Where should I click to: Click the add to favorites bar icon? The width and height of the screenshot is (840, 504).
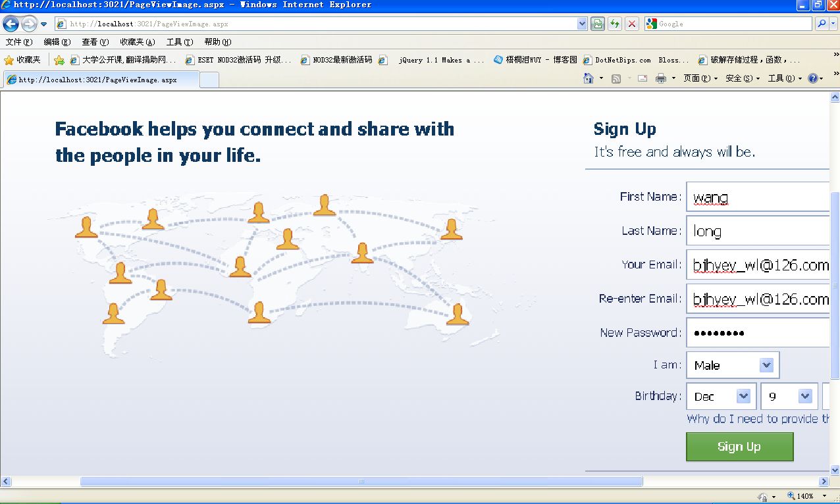tap(59, 60)
